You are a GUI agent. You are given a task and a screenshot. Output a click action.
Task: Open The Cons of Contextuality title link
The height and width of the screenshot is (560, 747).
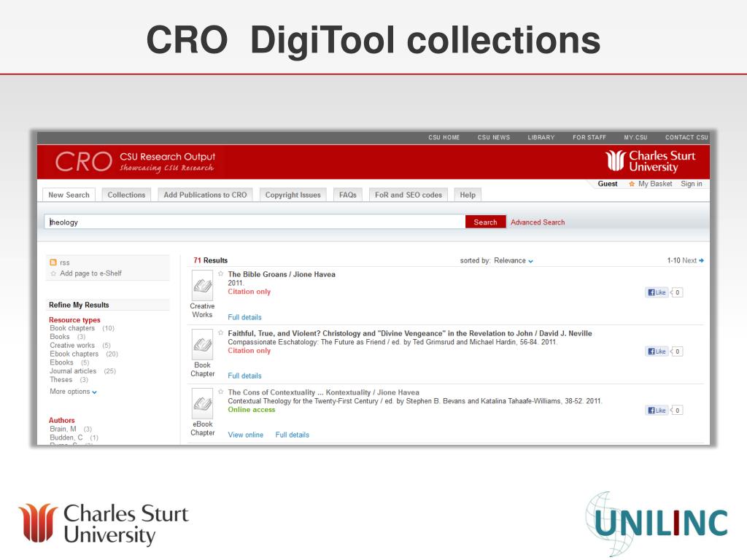coord(323,392)
